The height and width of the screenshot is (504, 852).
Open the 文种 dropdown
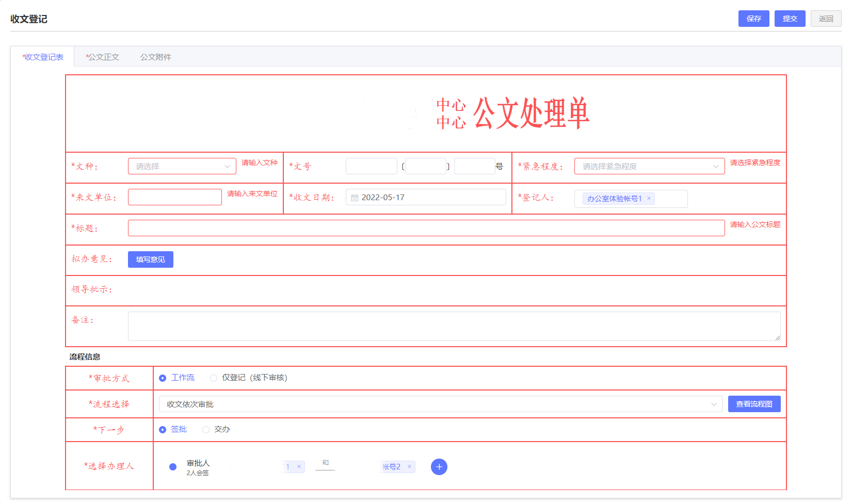[x=182, y=167]
